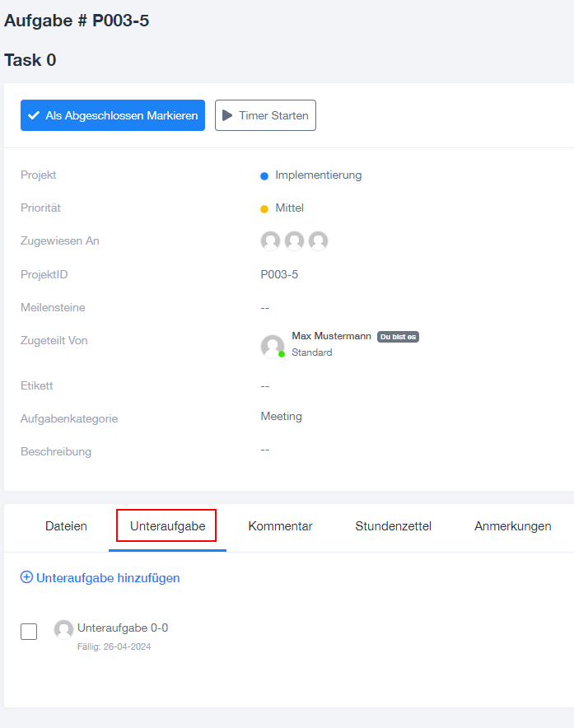Click the checkmark icon on Abgeschlossen button

pos(34,115)
